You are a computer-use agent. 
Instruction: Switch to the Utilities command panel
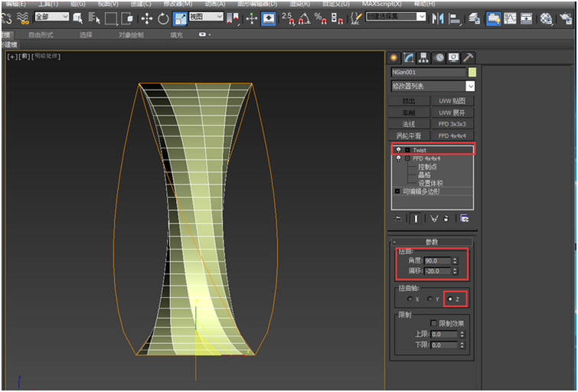(x=469, y=58)
